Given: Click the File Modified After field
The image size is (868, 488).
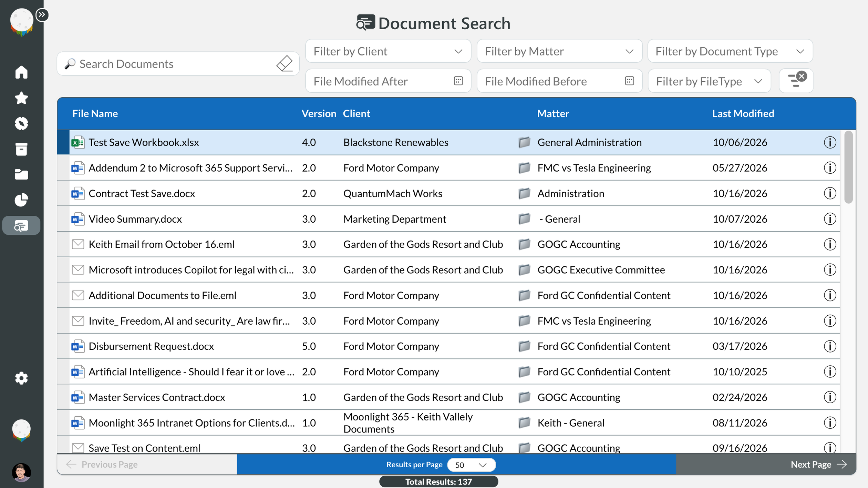Looking at the screenshot, I should click(x=388, y=81).
